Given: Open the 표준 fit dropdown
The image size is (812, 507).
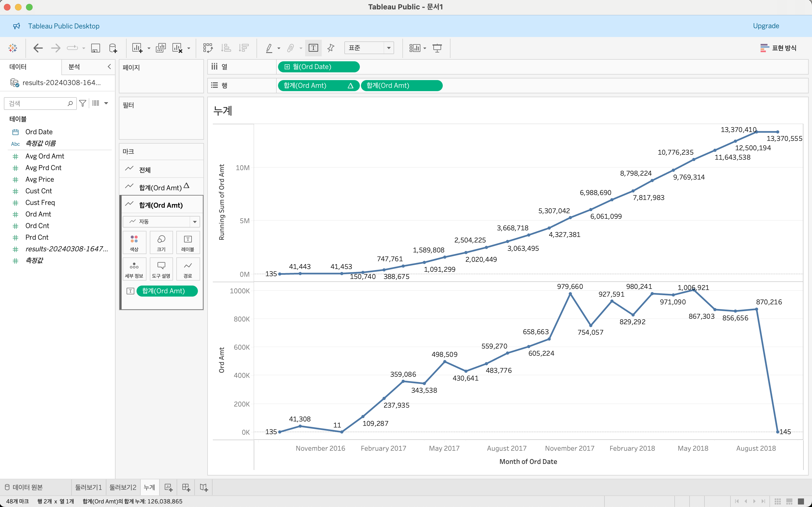Looking at the screenshot, I should (x=369, y=48).
